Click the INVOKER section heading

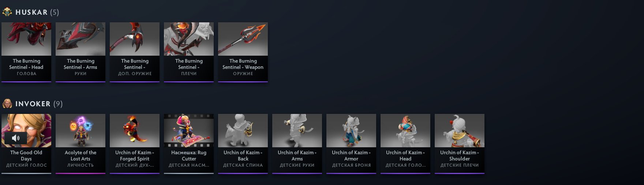pos(33,104)
